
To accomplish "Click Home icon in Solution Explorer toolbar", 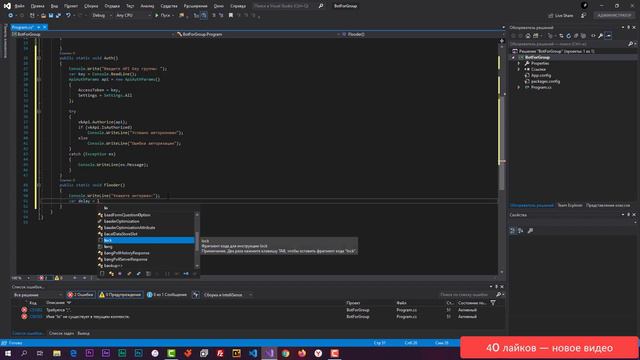I will click(528, 36).
